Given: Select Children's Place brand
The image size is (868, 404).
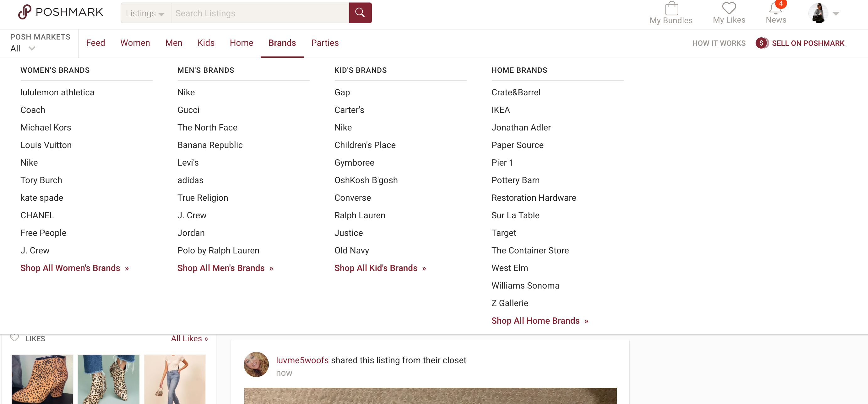Looking at the screenshot, I should point(365,145).
